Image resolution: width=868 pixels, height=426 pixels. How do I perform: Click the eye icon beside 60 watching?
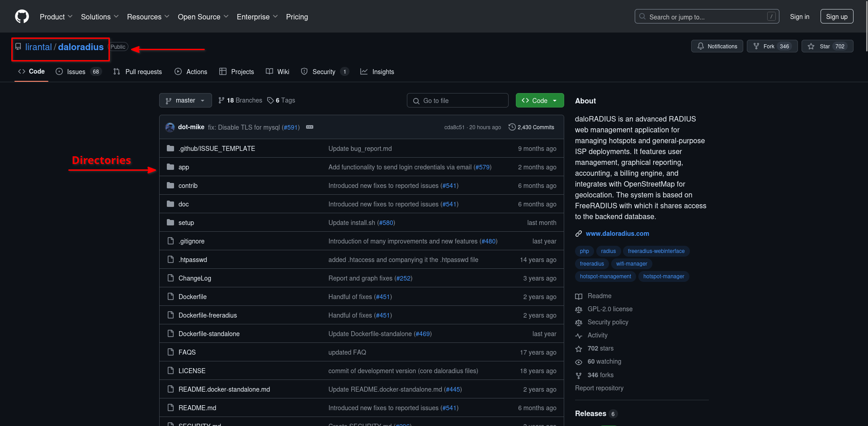point(579,362)
